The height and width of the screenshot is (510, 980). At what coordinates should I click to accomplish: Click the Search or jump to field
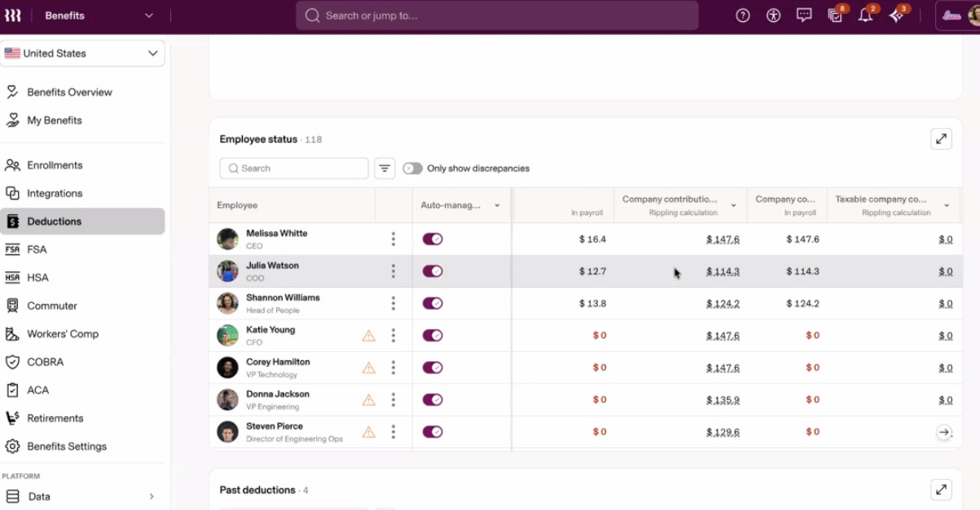click(x=497, y=15)
